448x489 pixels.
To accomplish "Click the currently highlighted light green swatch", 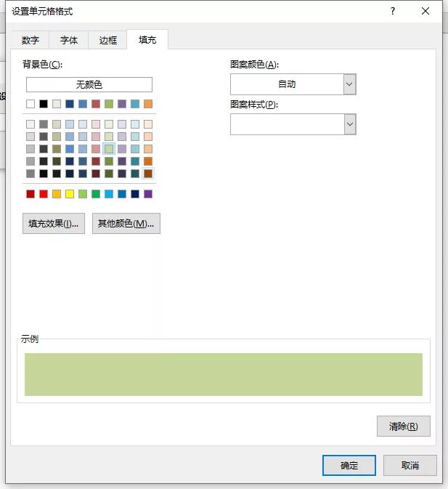I will [x=109, y=149].
